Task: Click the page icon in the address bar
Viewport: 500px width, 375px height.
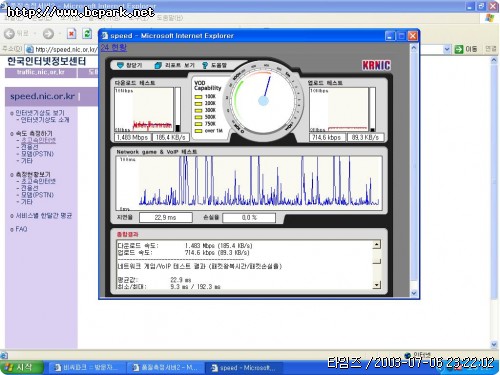Action: pyautogui.click(x=30, y=49)
